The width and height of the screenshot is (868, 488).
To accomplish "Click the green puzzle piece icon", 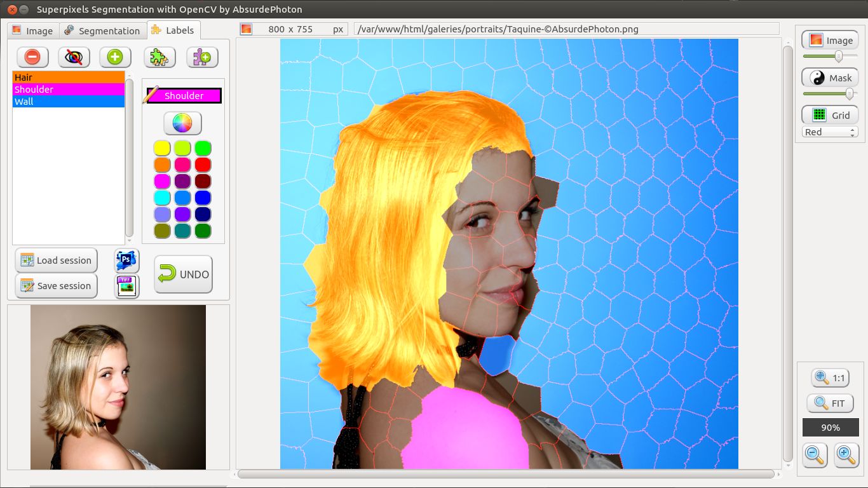I will (159, 57).
